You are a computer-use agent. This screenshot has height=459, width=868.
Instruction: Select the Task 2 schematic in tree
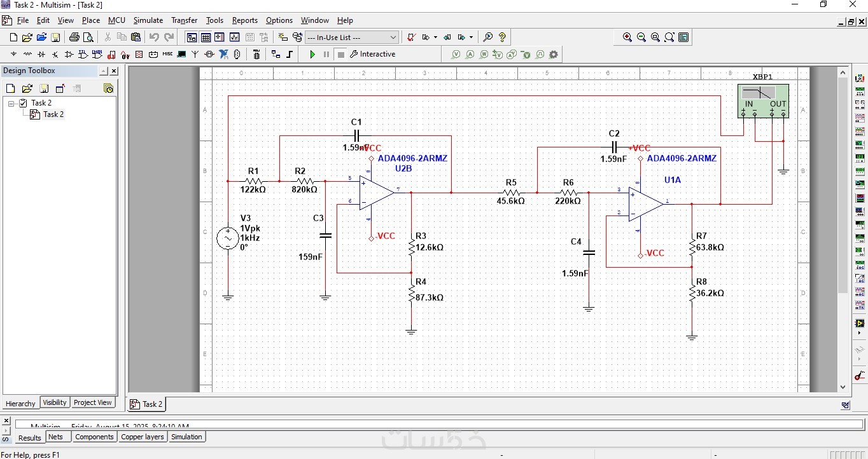click(x=53, y=114)
